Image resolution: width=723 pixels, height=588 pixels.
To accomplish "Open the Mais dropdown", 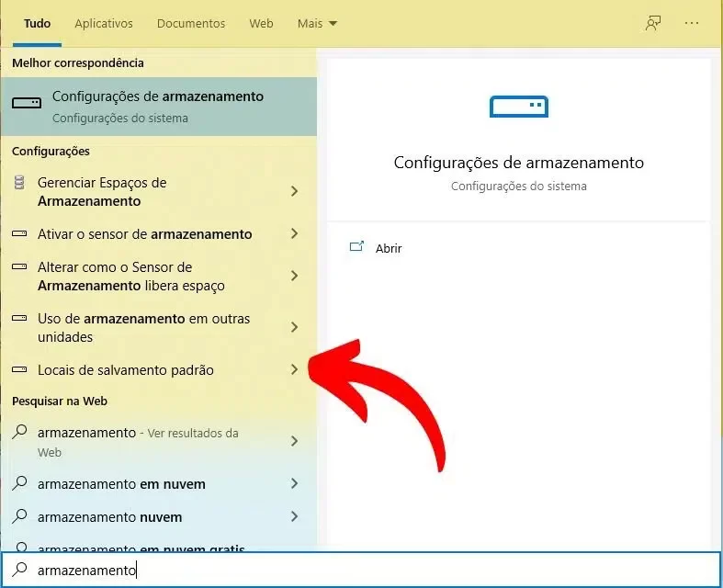I will point(317,24).
